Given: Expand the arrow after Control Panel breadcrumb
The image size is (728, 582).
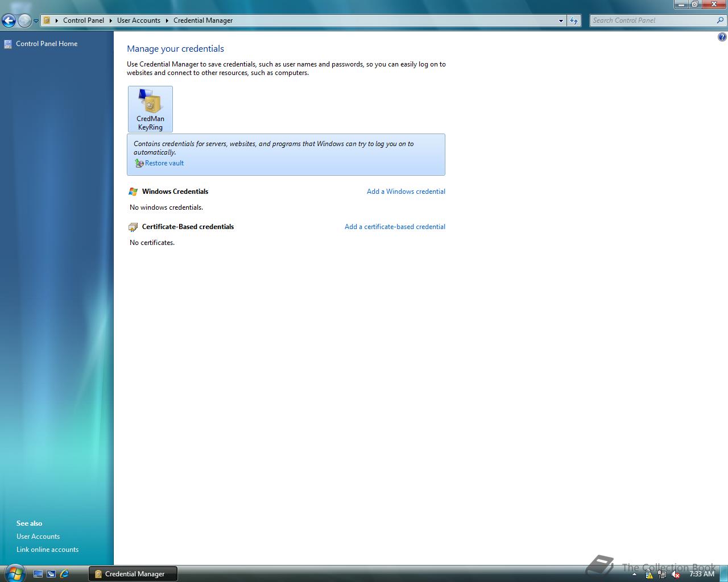Looking at the screenshot, I should point(111,20).
